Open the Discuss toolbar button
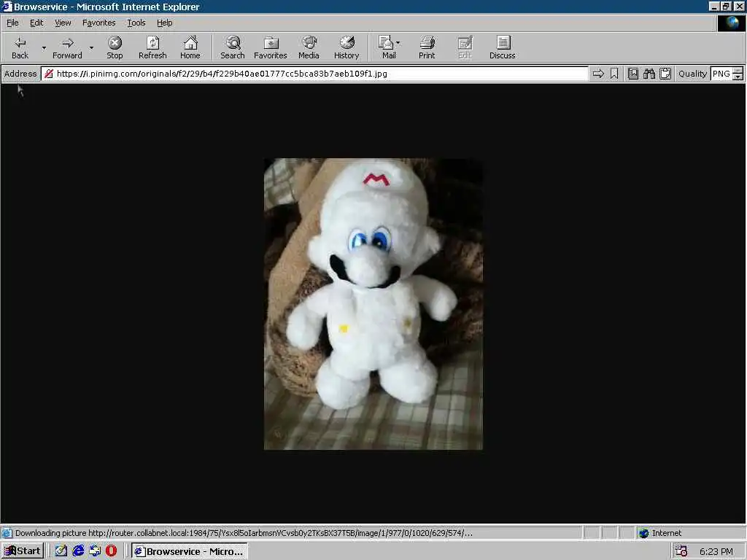747x560 pixels. (502, 47)
